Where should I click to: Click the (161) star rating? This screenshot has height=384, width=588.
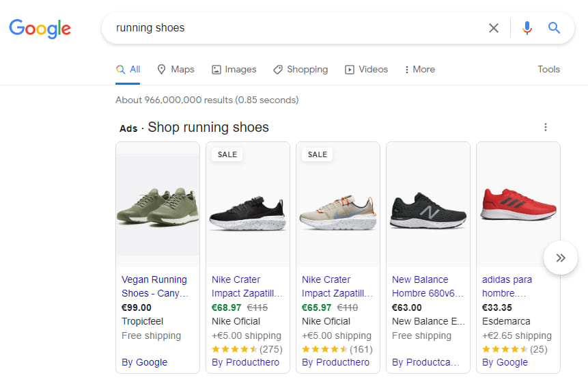tap(337, 349)
